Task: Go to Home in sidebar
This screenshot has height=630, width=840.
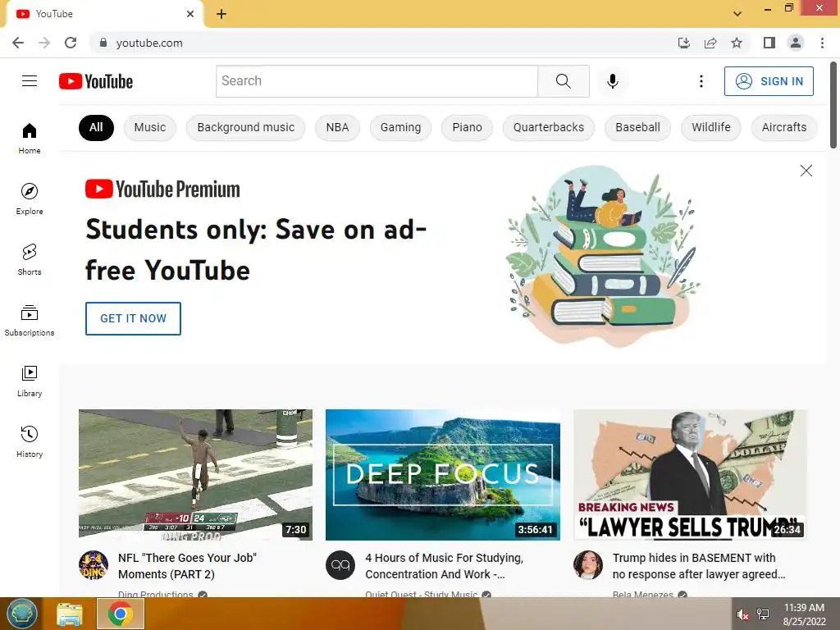Action: coord(30,138)
